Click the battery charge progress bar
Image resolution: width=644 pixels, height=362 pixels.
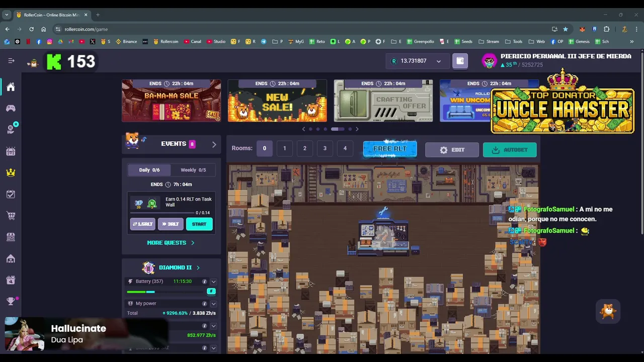click(x=166, y=292)
